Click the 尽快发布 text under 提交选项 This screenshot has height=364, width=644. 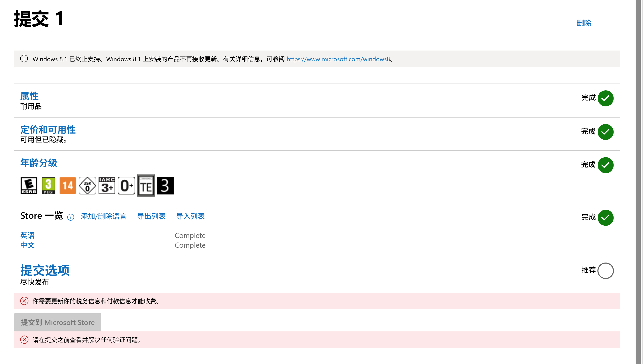34,282
